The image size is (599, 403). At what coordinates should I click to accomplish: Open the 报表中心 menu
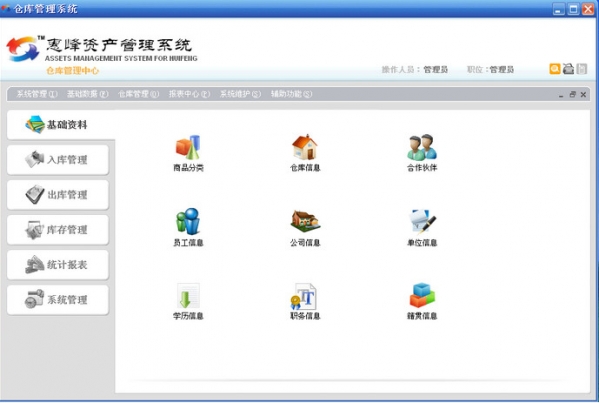point(189,94)
